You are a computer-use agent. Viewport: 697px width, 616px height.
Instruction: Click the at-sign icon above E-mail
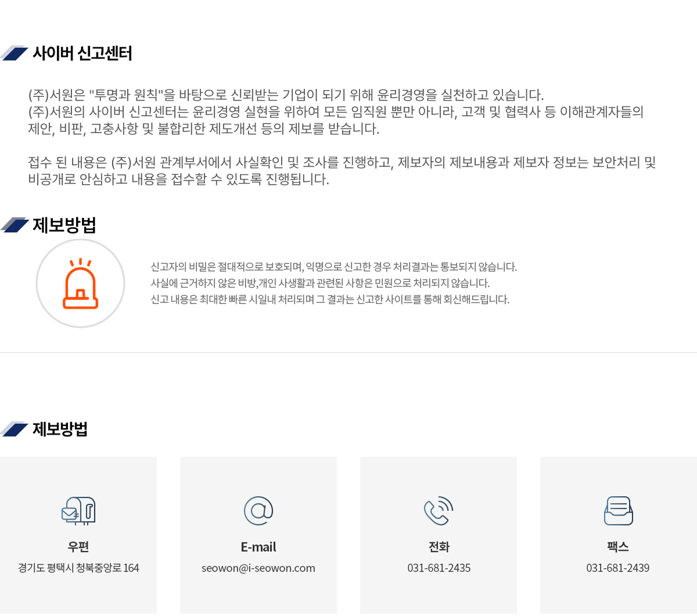[258, 511]
